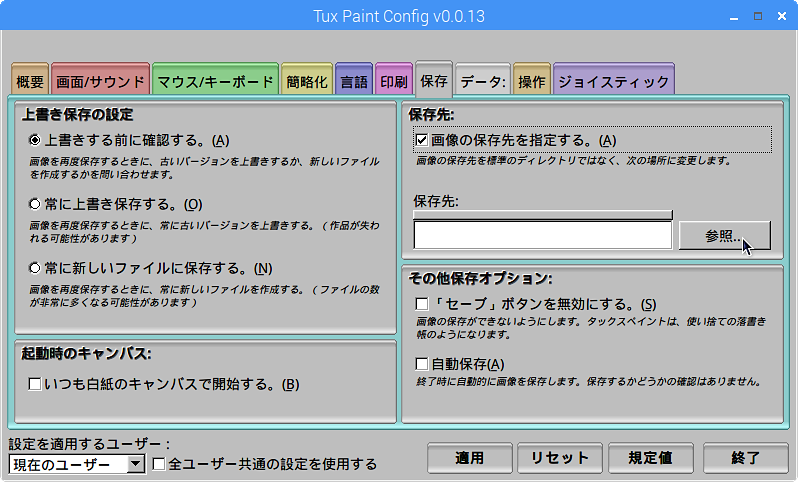
Task: Click the 終了 quit button
Action: point(746,458)
